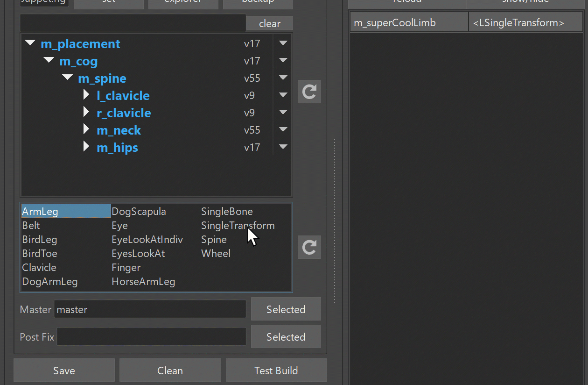Image resolution: width=588 pixels, height=385 pixels.
Task: Select EyesLookAt limb type
Action: point(138,253)
